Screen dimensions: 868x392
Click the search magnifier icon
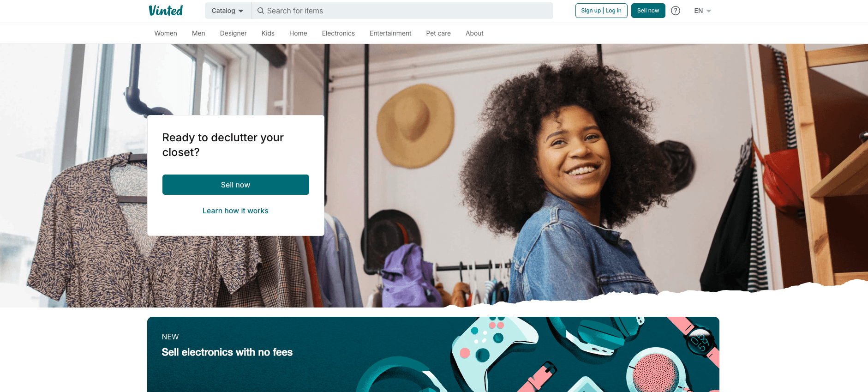point(261,11)
